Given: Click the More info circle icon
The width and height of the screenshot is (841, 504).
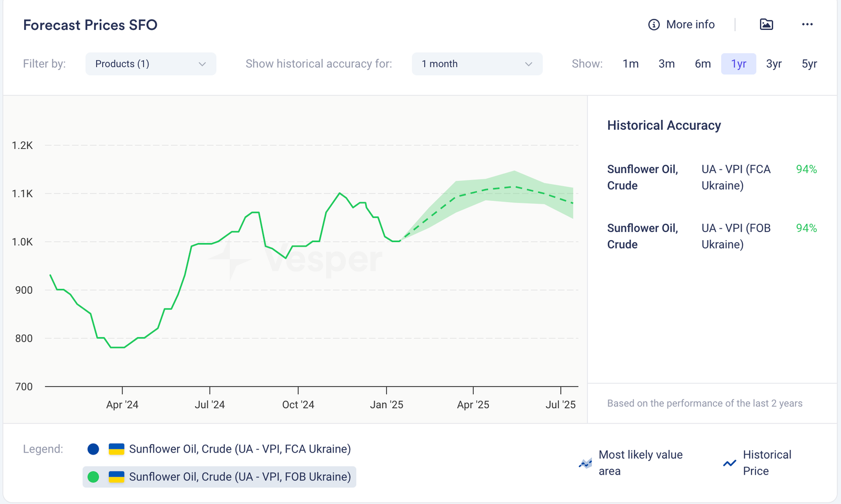Looking at the screenshot, I should point(653,25).
